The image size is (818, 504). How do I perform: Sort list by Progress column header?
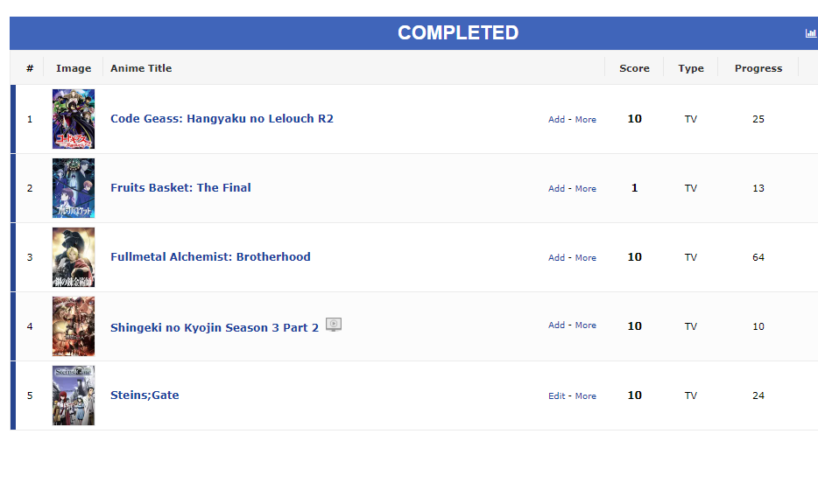point(758,68)
